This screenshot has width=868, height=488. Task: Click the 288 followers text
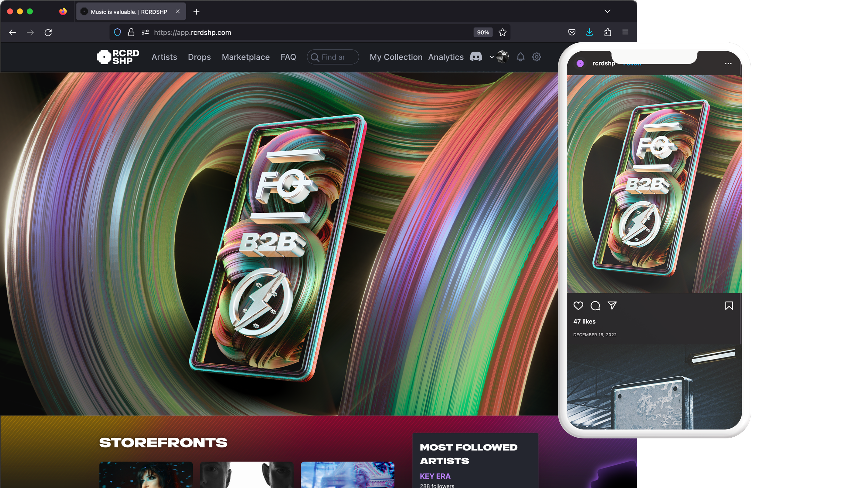pos(437,486)
